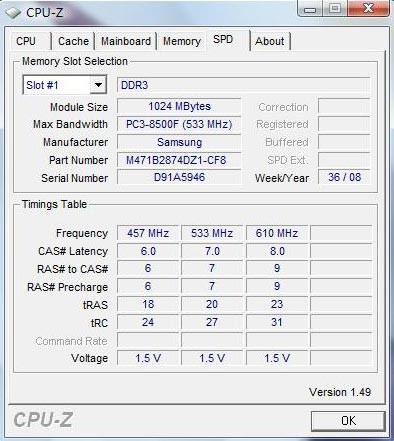Click the DDR3 memory type field

click(x=243, y=85)
